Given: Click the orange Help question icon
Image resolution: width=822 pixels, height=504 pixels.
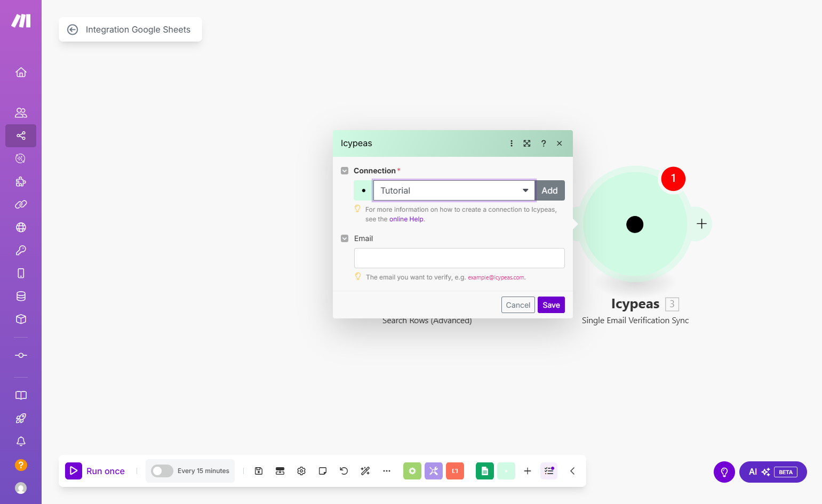Looking at the screenshot, I should coord(21,465).
